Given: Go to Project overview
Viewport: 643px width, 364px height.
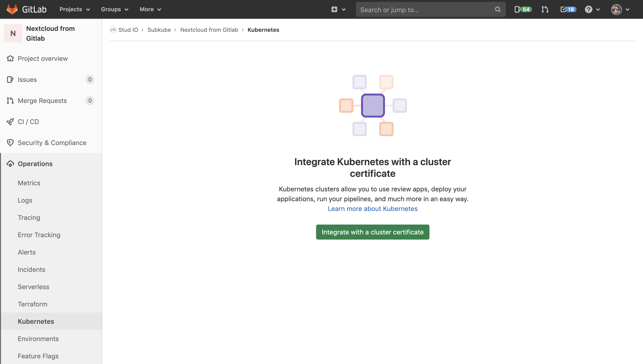Looking at the screenshot, I should (43, 58).
